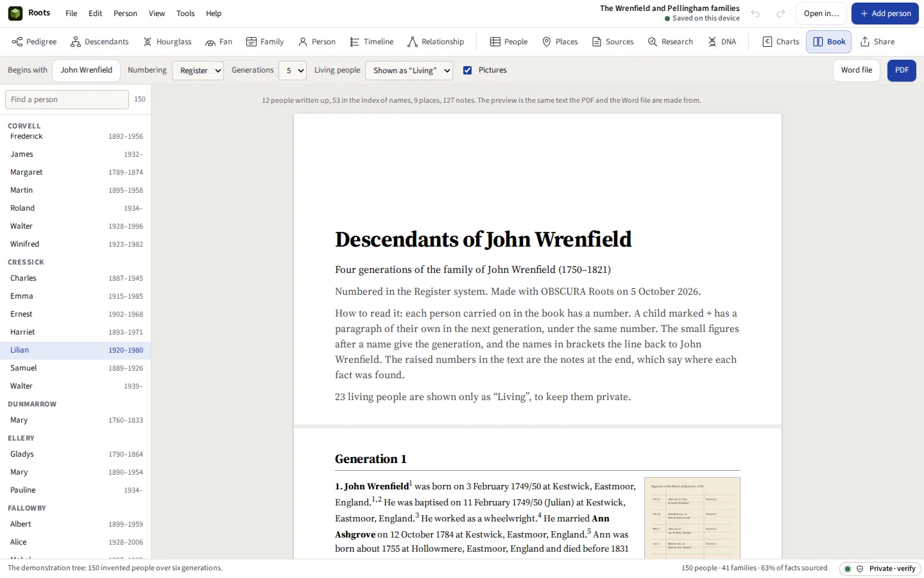924x578 pixels.
Task: Open the Numbering Register dropdown
Action: click(198, 71)
